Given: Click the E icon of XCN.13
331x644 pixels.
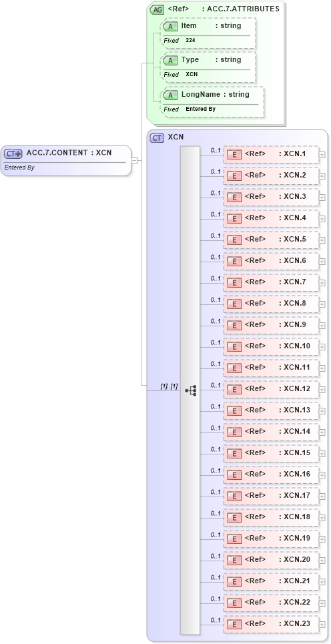Looking at the screenshot, I should 234,411.
